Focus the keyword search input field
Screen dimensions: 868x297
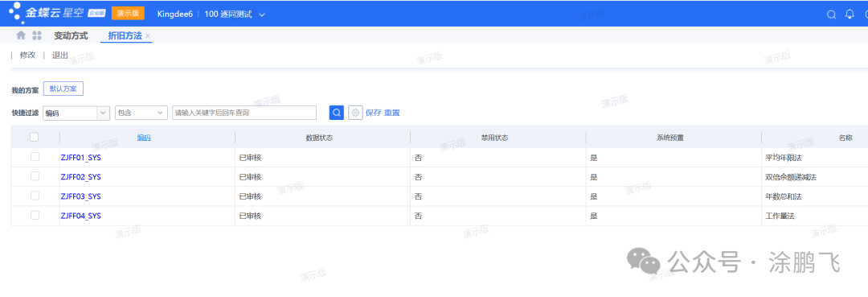tap(244, 113)
